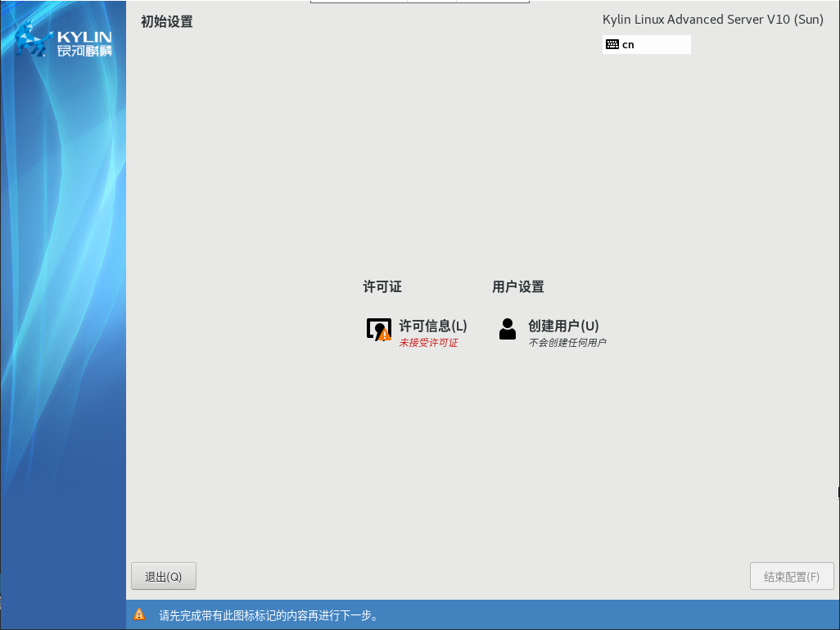Viewport: 840px width, 630px height.
Task: Click the keyboard icon beside cn
Action: (x=612, y=44)
